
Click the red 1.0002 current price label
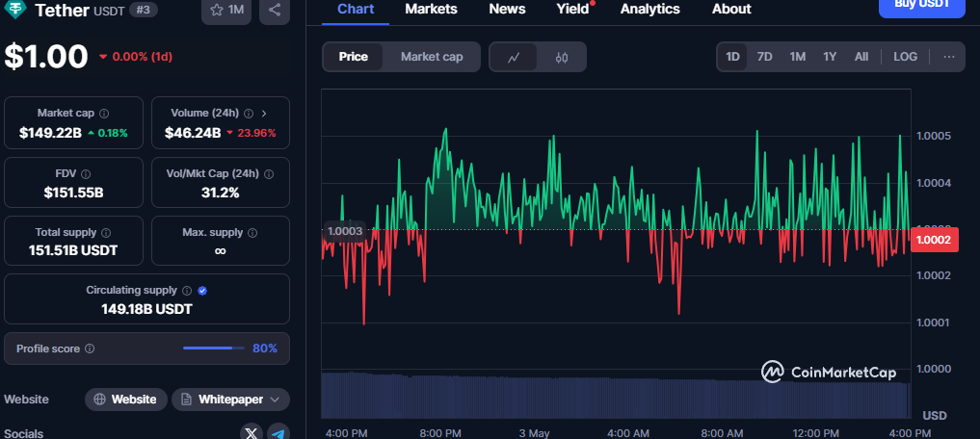point(935,240)
